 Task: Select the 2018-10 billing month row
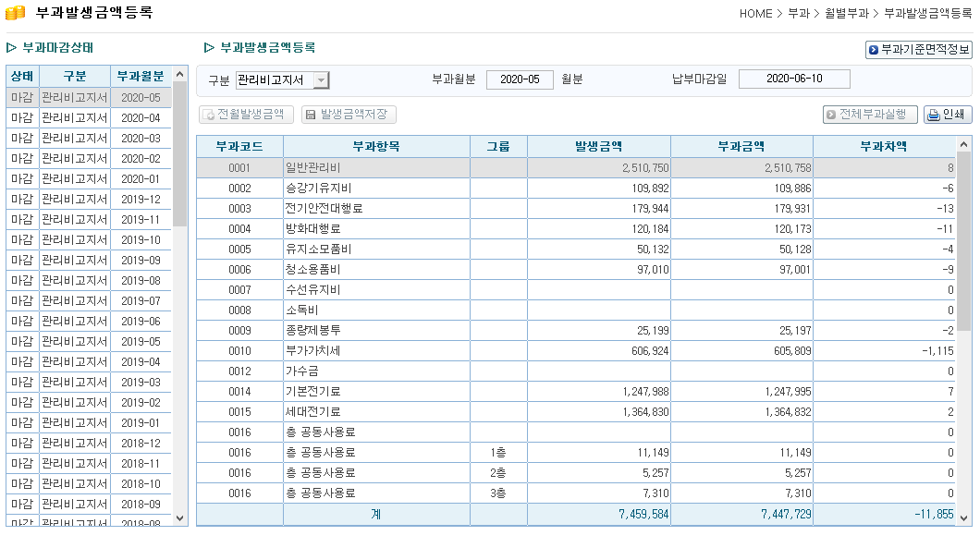click(x=89, y=483)
